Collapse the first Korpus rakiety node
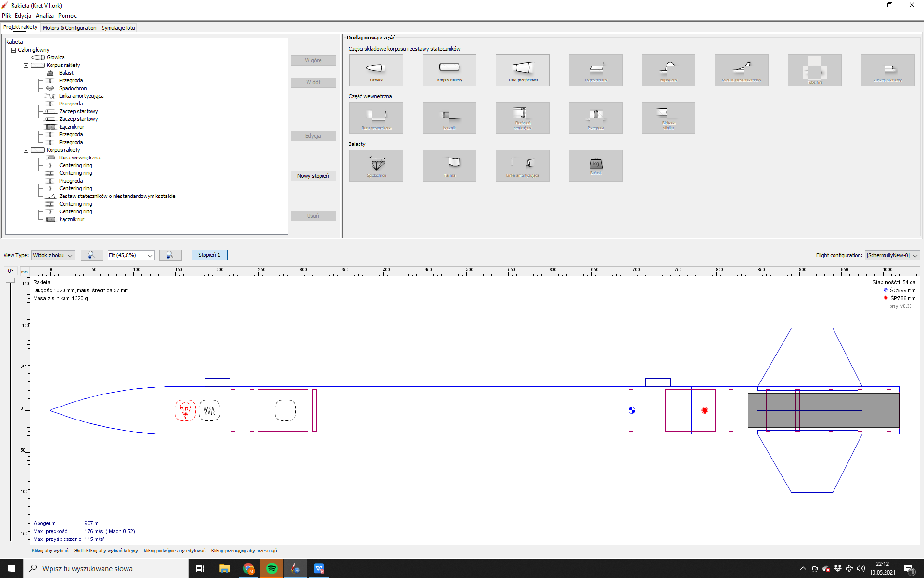This screenshot has width=924, height=578. 26,65
